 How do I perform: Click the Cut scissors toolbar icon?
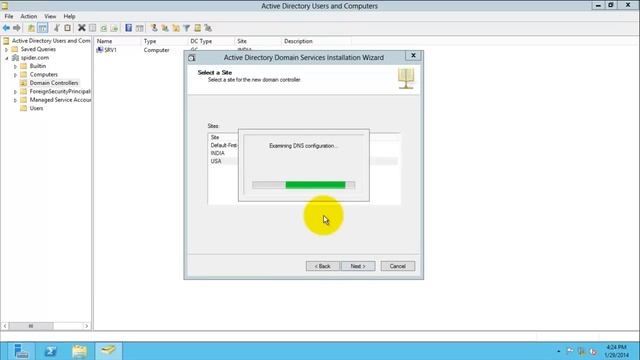click(x=57, y=28)
